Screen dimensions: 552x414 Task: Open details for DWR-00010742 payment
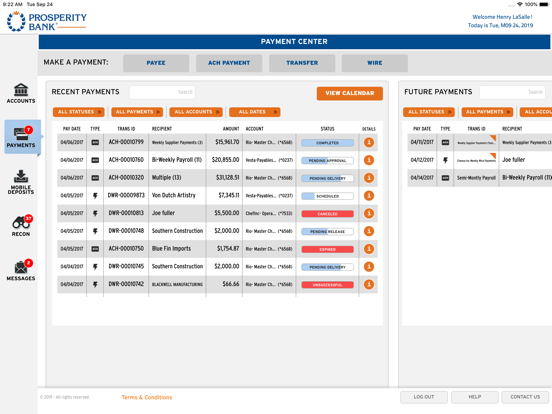pyautogui.click(x=369, y=284)
